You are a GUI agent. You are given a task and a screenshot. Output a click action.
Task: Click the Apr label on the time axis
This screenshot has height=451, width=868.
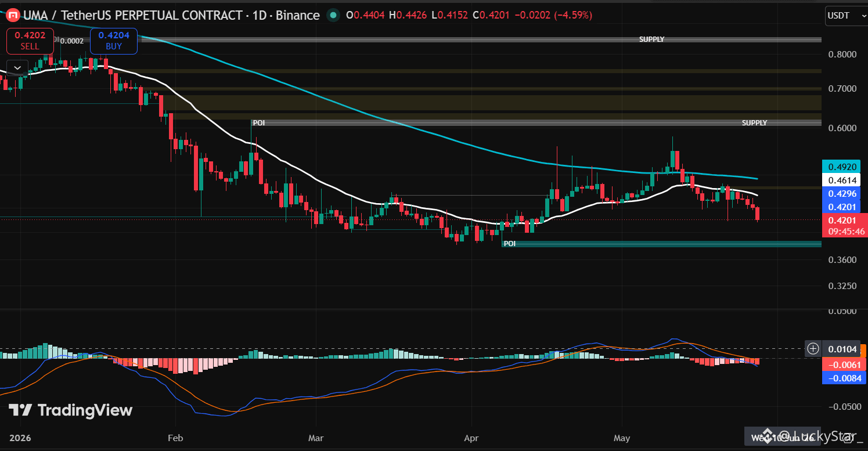tap(471, 438)
